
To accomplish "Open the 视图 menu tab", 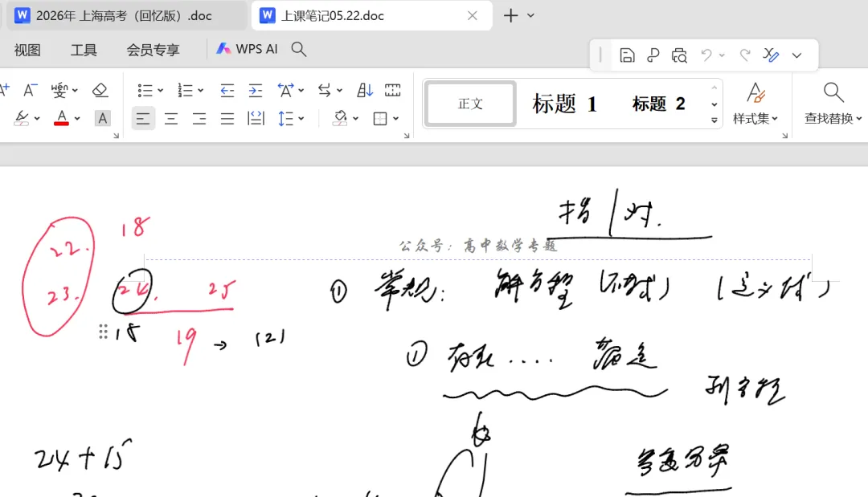I will pyautogui.click(x=27, y=50).
